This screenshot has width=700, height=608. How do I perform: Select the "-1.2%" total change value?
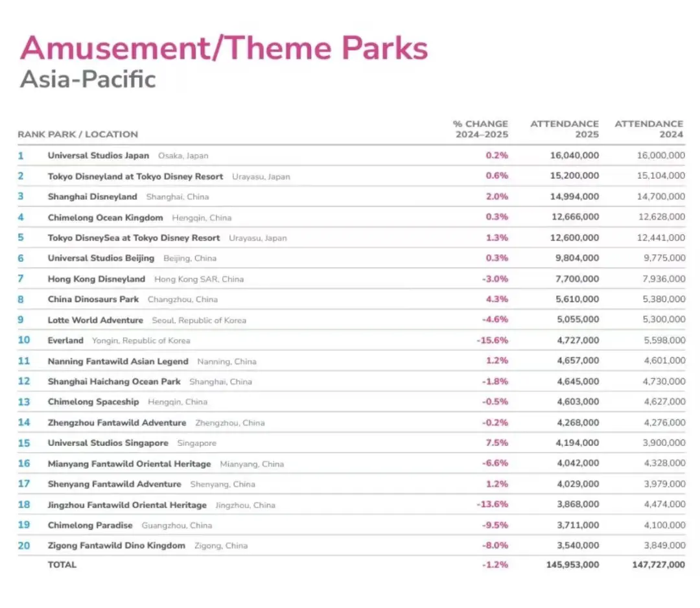coord(495,565)
